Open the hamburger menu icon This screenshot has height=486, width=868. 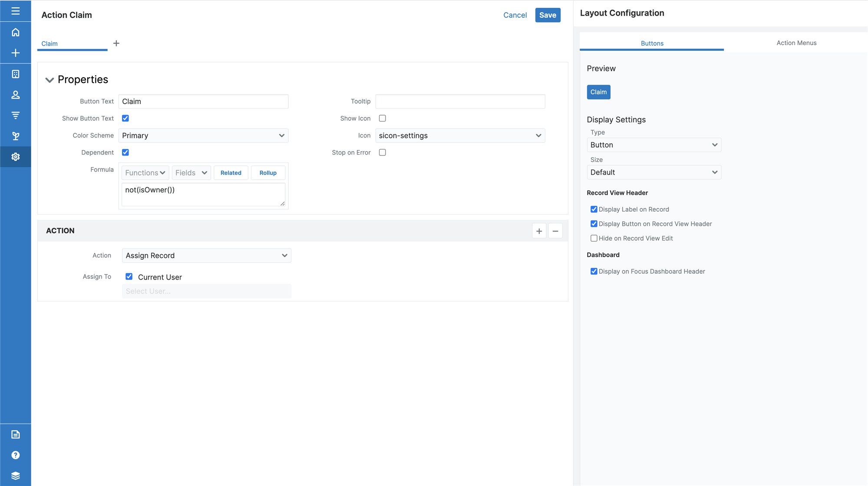[x=16, y=11]
